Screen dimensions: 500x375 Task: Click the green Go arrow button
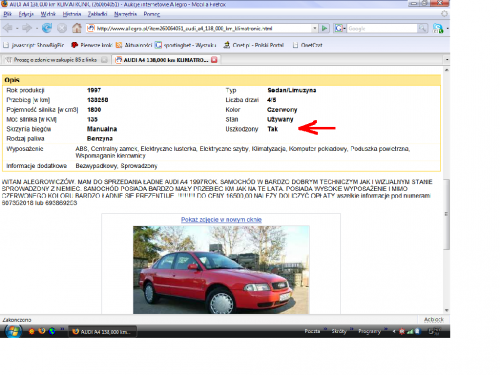click(324, 28)
